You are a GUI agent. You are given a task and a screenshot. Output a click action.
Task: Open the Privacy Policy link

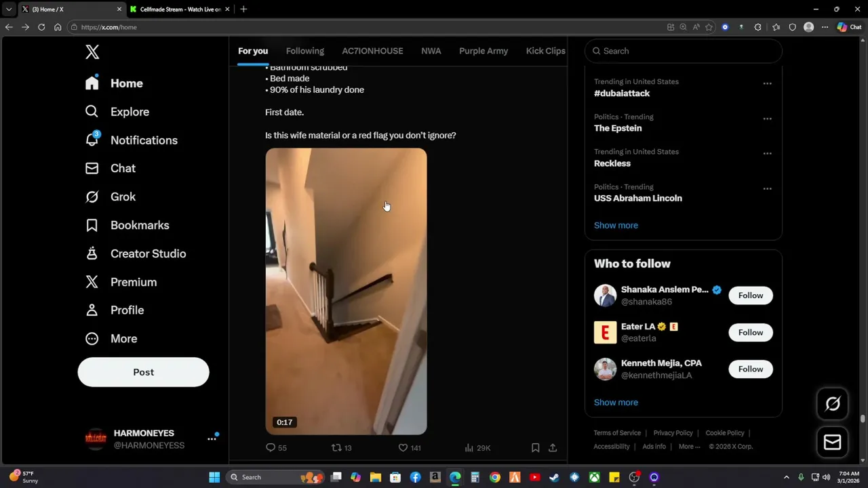point(673,433)
